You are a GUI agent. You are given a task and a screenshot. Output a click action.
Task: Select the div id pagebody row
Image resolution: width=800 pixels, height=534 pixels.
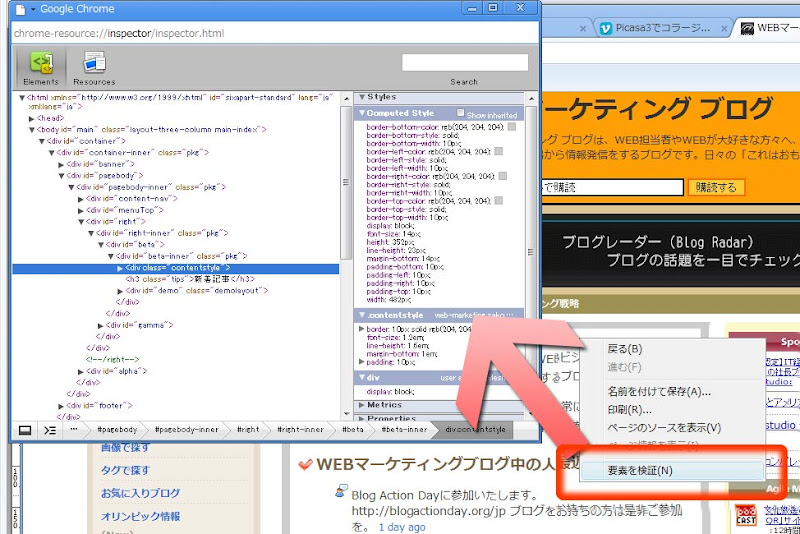105,175
